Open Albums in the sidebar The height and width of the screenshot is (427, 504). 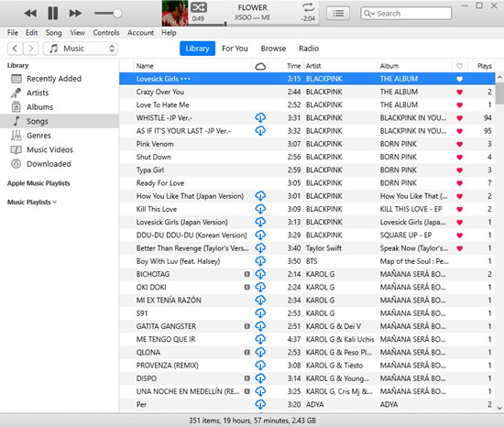[x=60, y=107]
